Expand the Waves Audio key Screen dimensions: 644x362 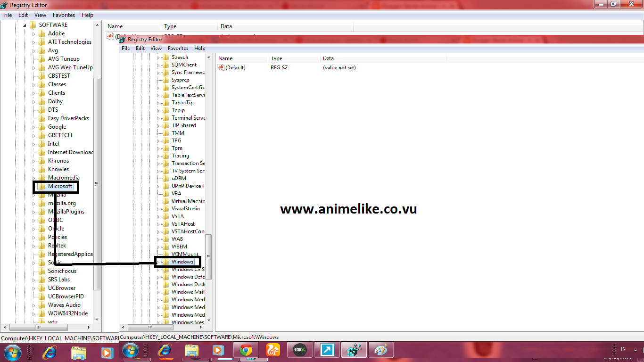(33, 305)
